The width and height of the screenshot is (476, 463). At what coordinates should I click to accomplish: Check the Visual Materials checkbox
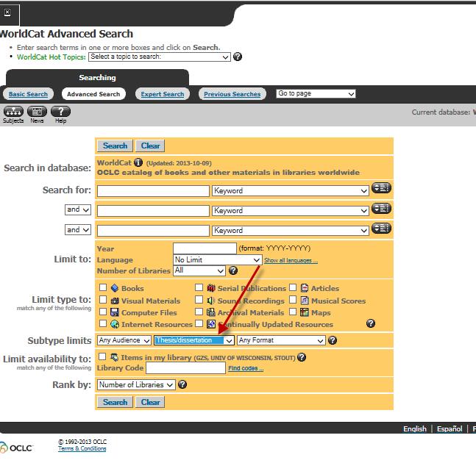[x=103, y=300]
